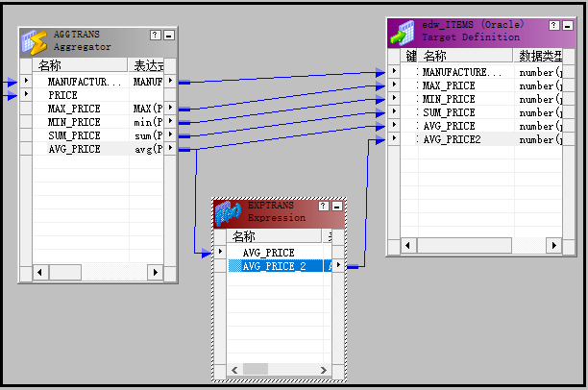588x390 pixels.
Task: Select AVG_PRICE column in edw_ITEMS
Action: pyautogui.click(x=449, y=126)
